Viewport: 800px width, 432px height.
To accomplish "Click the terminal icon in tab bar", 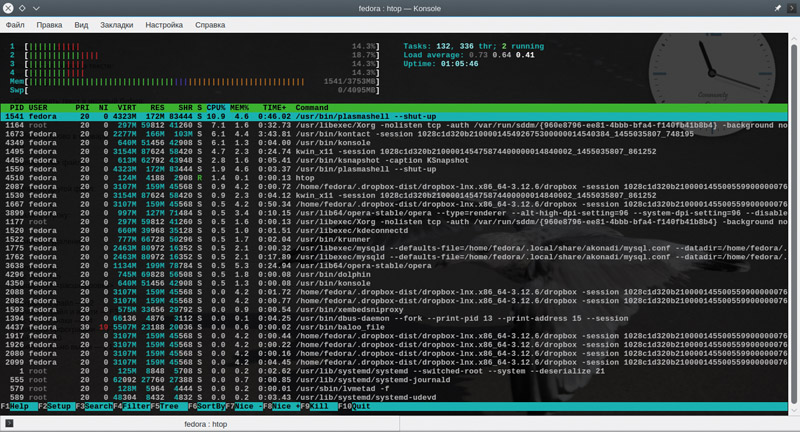I will coord(9,423).
